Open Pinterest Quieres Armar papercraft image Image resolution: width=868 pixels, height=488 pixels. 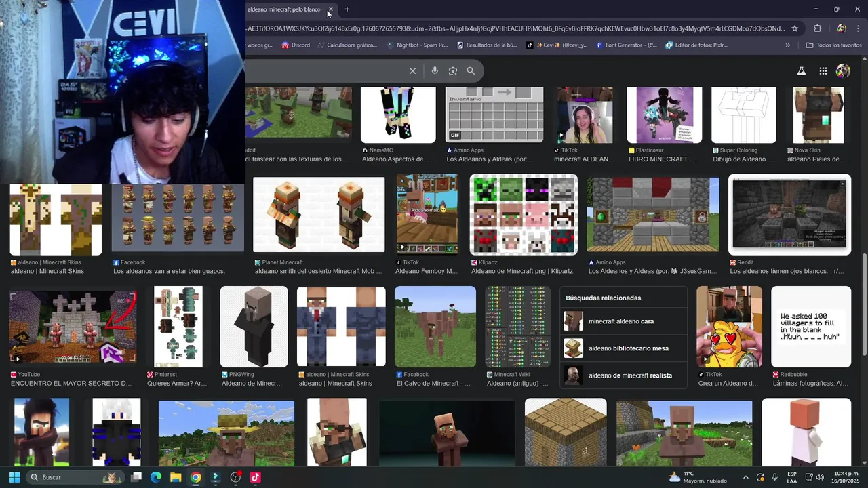(178, 327)
